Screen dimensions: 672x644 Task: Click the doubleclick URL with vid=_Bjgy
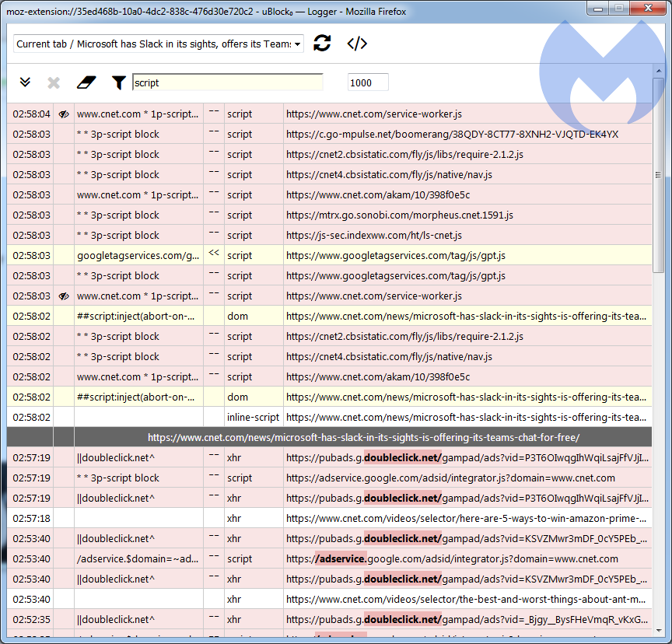[x=467, y=620]
